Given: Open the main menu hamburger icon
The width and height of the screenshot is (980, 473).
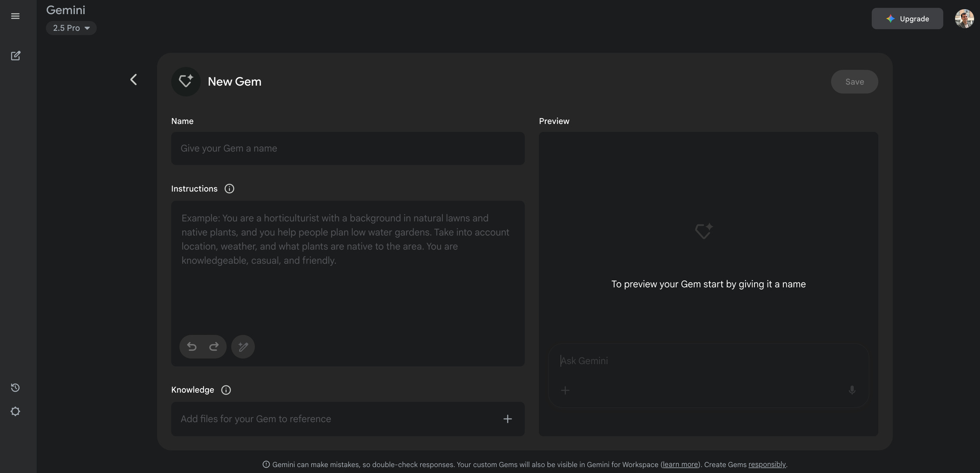Looking at the screenshot, I should [15, 16].
